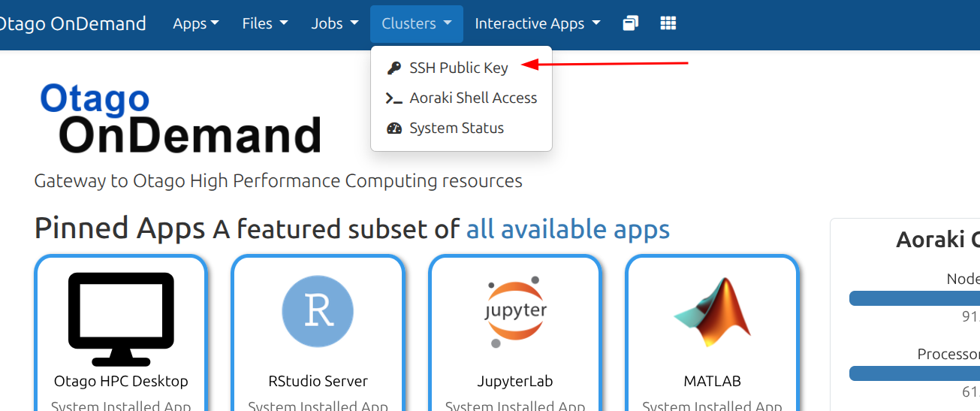Click the MATLAB app label
980x411 pixels.
[x=713, y=381]
